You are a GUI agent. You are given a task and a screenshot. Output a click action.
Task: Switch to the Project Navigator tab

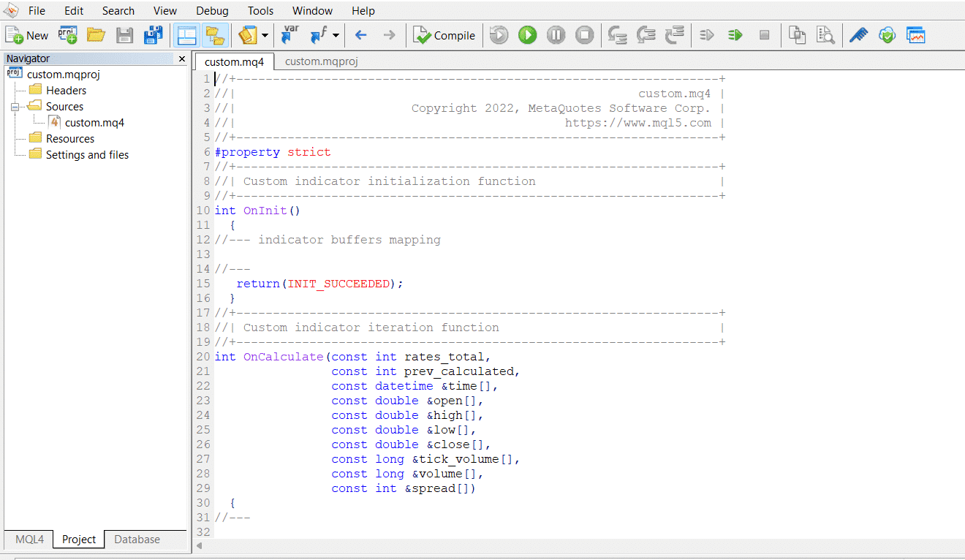[x=79, y=540]
